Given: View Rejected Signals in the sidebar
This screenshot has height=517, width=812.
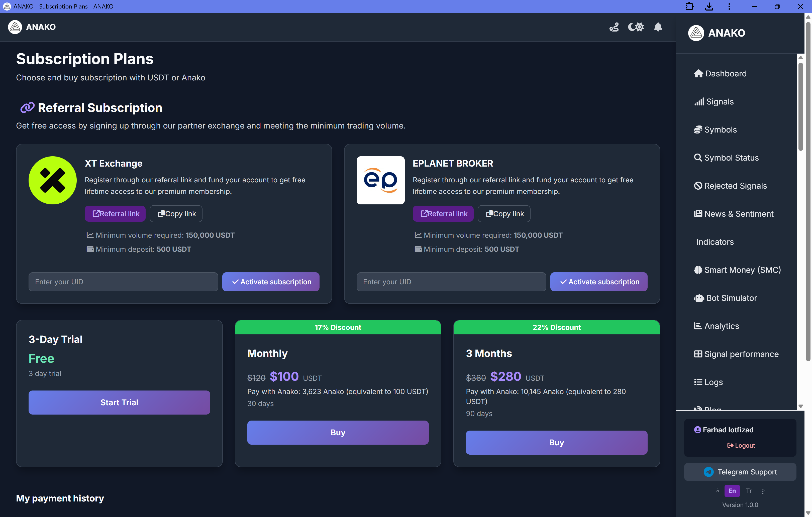Looking at the screenshot, I should 730,186.
